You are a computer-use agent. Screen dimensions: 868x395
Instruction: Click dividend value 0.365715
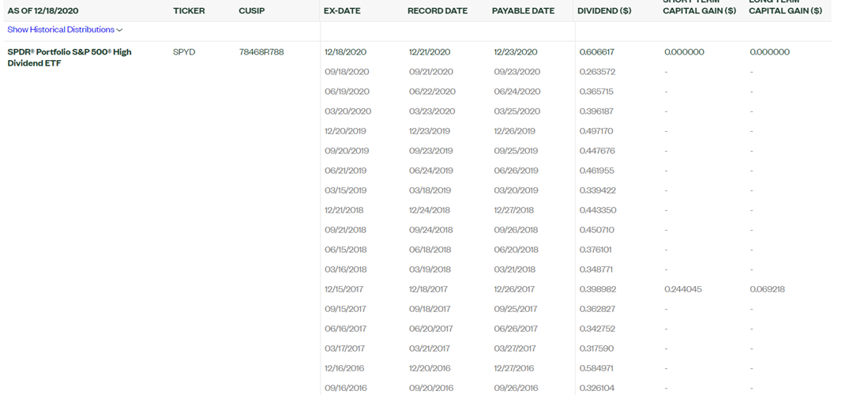click(x=596, y=92)
